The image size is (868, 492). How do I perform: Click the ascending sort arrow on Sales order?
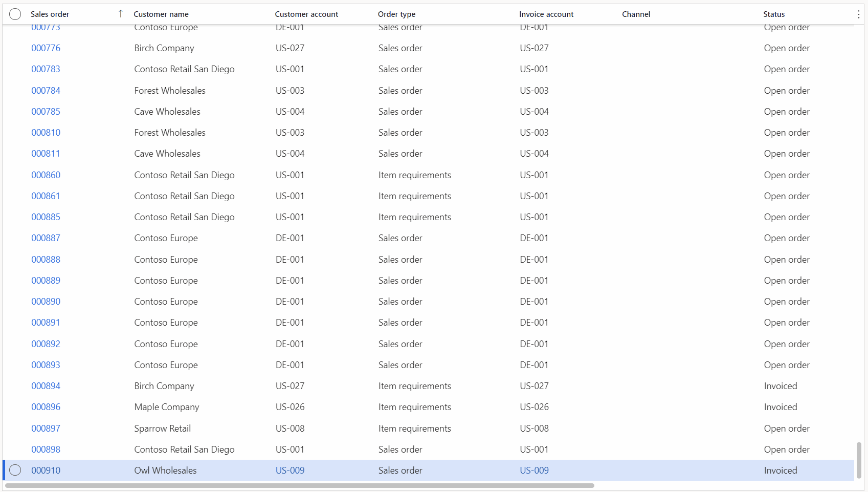click(x=121, y=14)
